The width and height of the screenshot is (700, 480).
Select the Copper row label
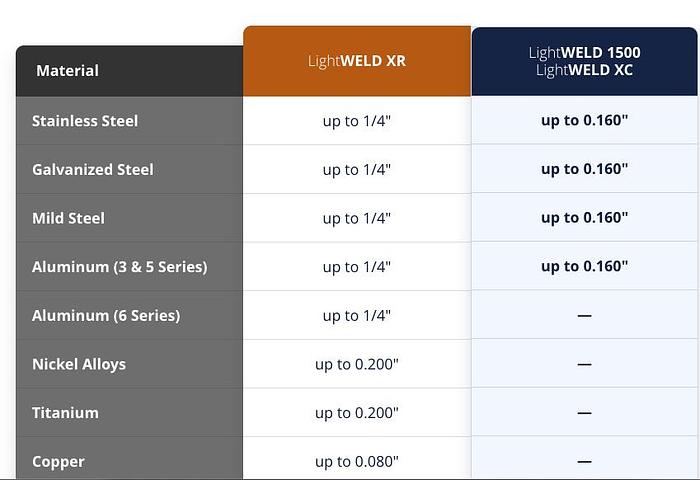[x=58, y=461]
